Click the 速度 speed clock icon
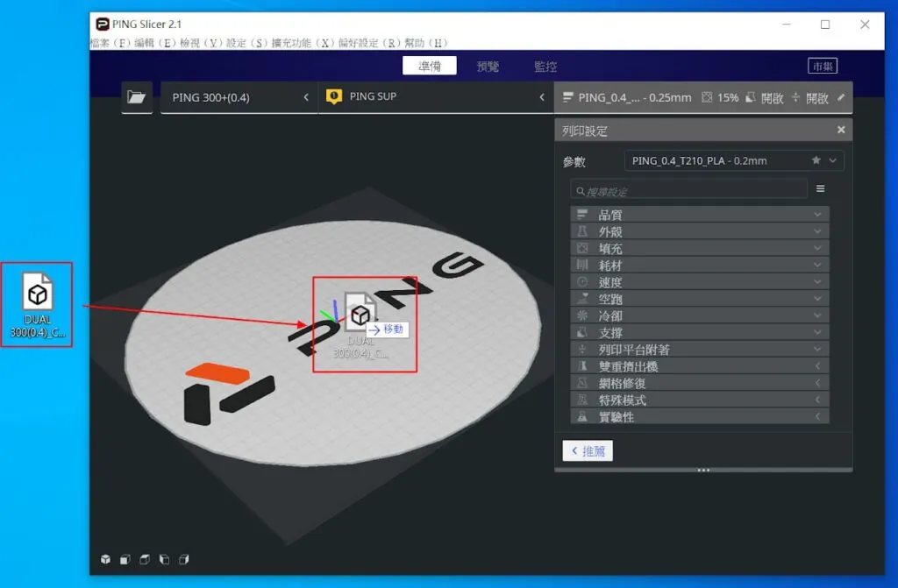Viewport: 898px width, 588px height. coord(582,281)
